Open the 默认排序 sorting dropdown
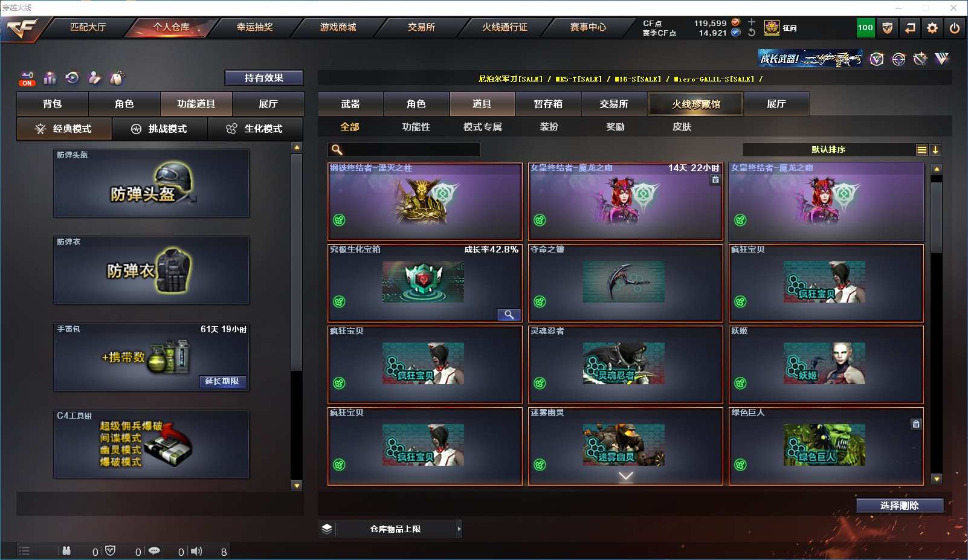 click(x=828, y=150)
